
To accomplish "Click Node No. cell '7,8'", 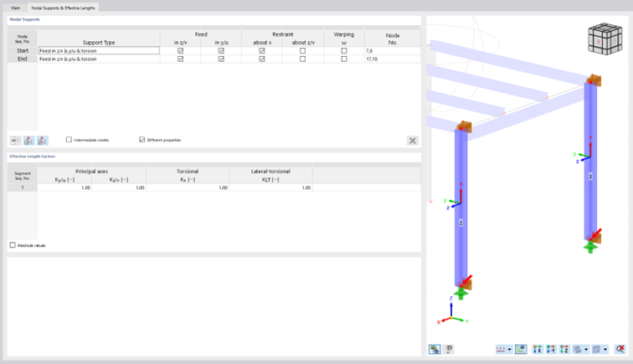I will point(393,51).
